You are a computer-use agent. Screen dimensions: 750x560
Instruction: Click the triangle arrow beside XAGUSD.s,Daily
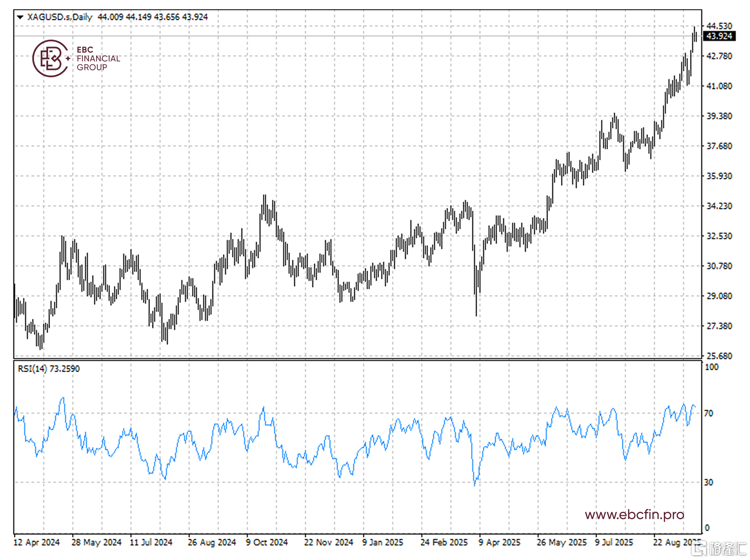tap(20, 17)
